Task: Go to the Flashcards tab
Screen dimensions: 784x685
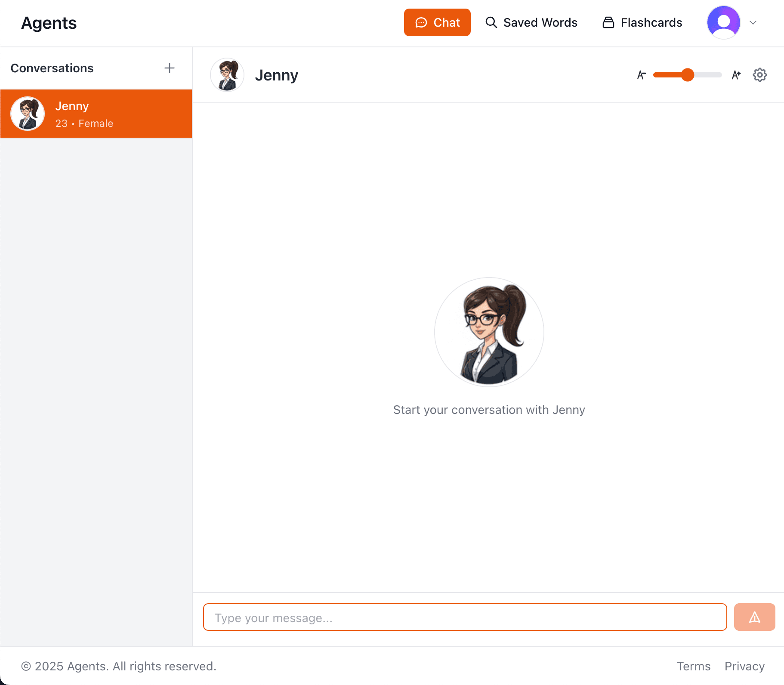Action: click(642, 22)
